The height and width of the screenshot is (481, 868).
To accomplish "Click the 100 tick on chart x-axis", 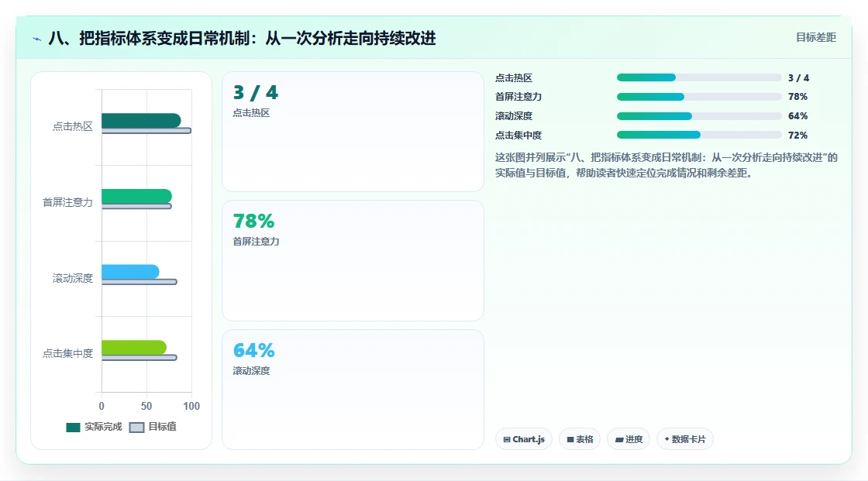I will (x=191, y=406).
